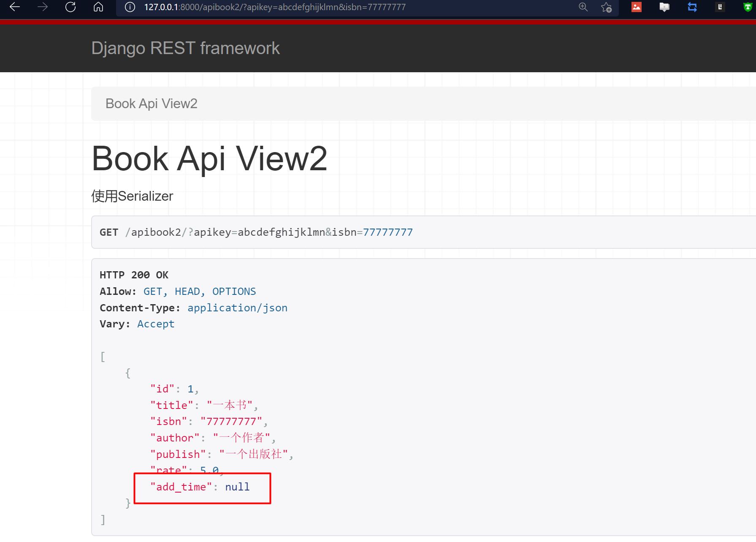Open the red image extension icon
Screen dimensions: 756x542
click(636, 7)
